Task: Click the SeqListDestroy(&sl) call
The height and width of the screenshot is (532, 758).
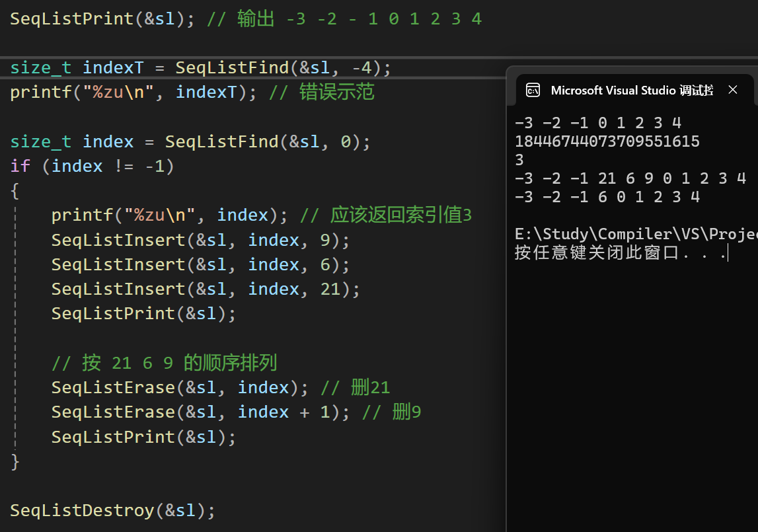Action: [112, 510]
